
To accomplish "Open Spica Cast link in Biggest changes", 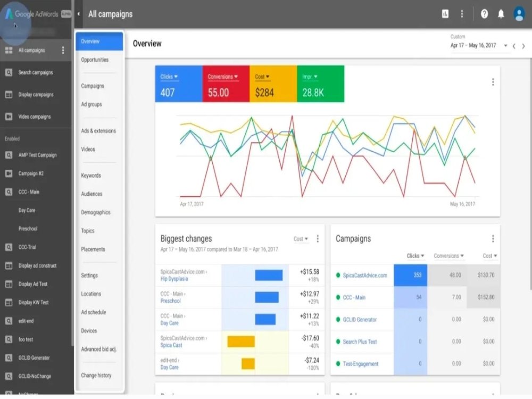I will [x=171, y=345].
